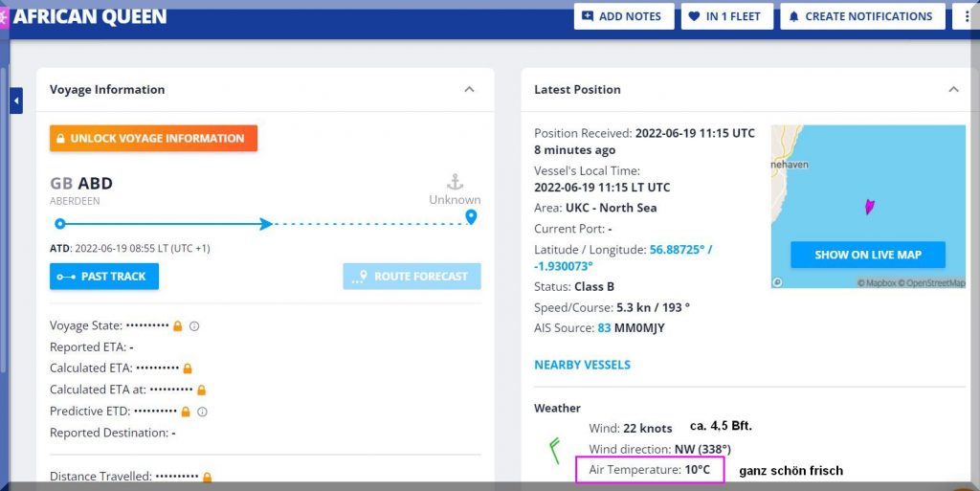The image size is (980, 491).
Task: Collapse the Latest Position panel
Action: (x=953, y=89)
